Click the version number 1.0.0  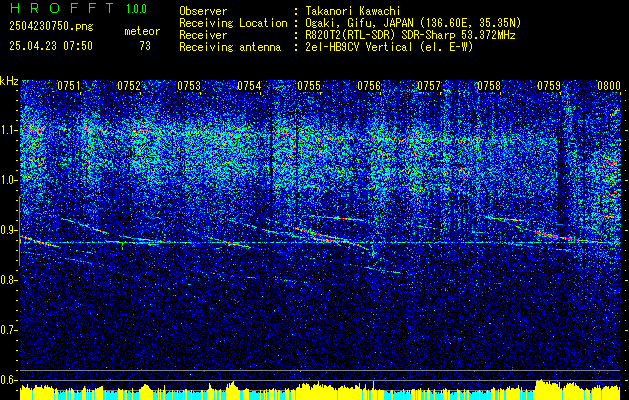pyautogui.click(x=136, y=9)
